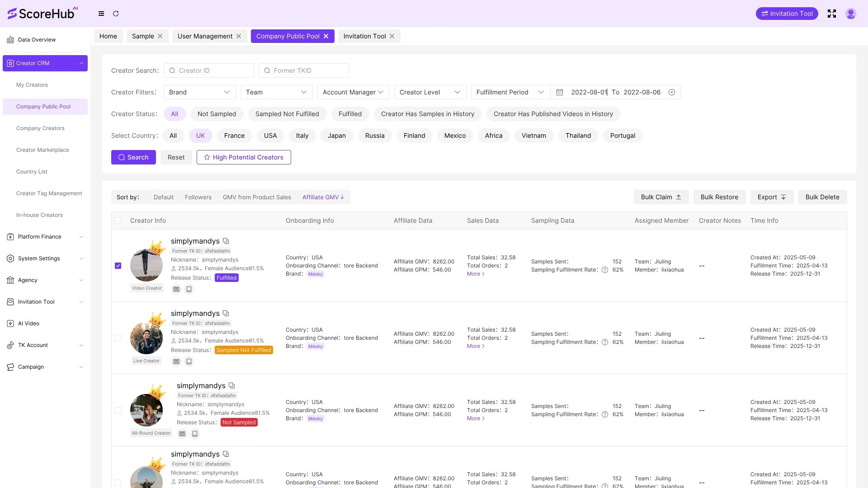Click first creator's avatar thumbnail
Viewport: 868px width, 488px height.
point(146,265)
